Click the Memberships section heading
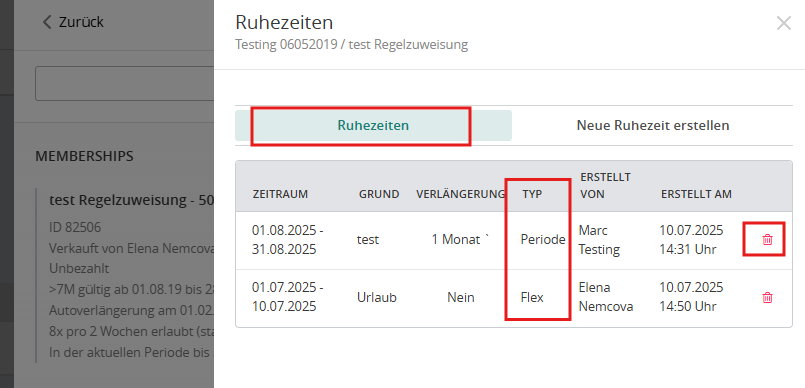This screenshot has width=805, height=388. point(84,156)
